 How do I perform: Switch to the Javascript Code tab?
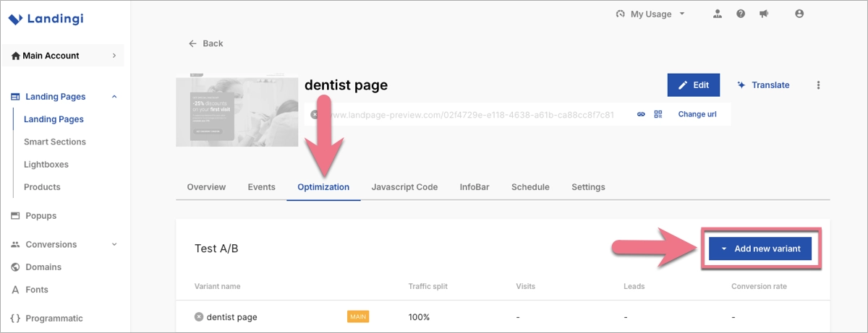pos(404,186)
